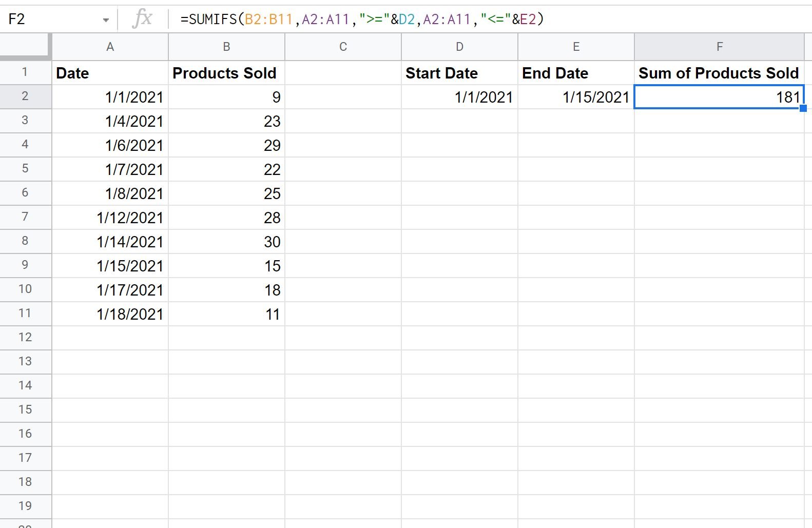Select column B header
812x528 pixels.
tap(226, 47)
